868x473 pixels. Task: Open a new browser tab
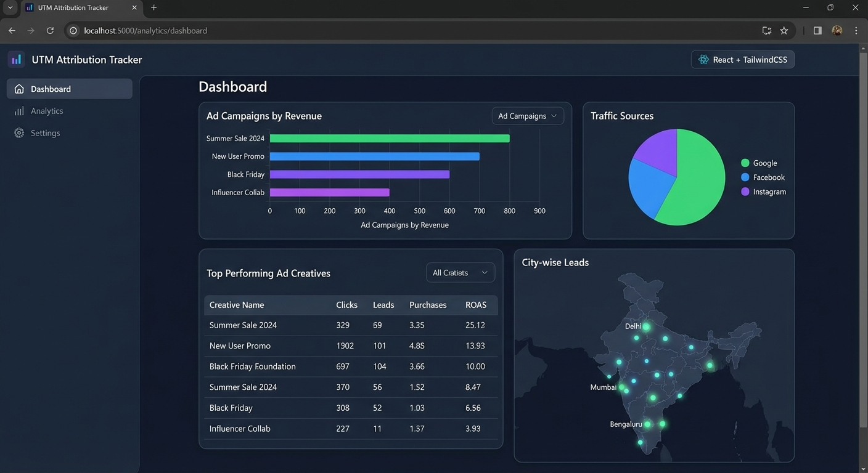pyautogui.click(x=154, y=7)
